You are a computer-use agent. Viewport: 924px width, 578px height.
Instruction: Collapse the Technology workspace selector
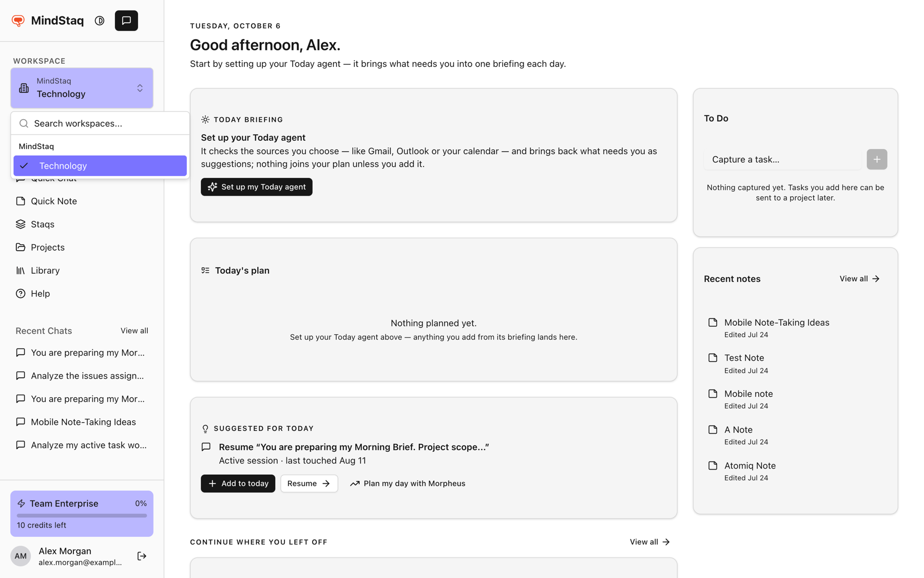tap(82, 88)
